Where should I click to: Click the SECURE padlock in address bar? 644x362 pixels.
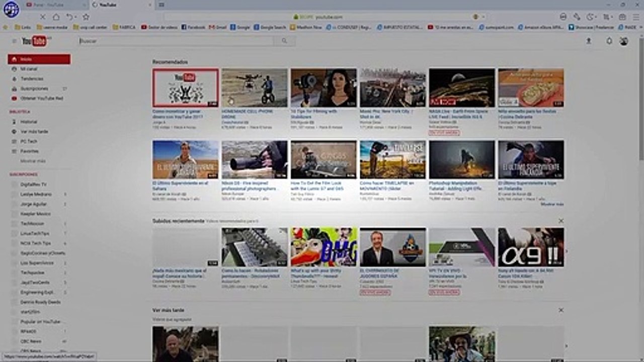pyautogui.click(x=296, y=17)
